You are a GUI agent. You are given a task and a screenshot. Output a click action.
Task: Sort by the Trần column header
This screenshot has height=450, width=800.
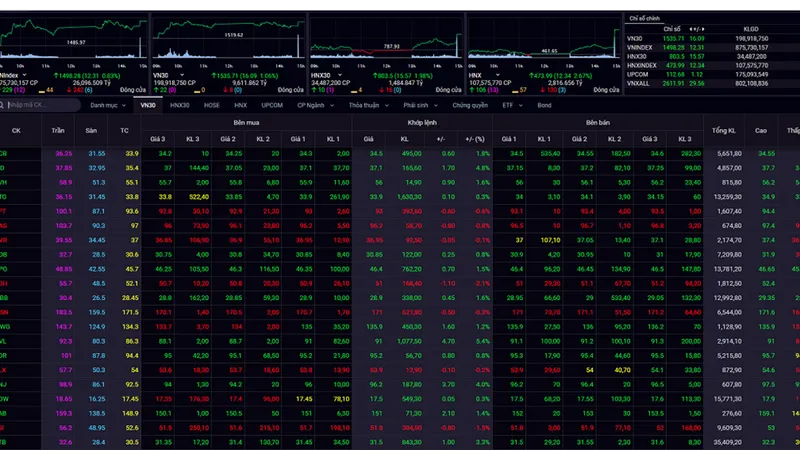pos(58,131)
